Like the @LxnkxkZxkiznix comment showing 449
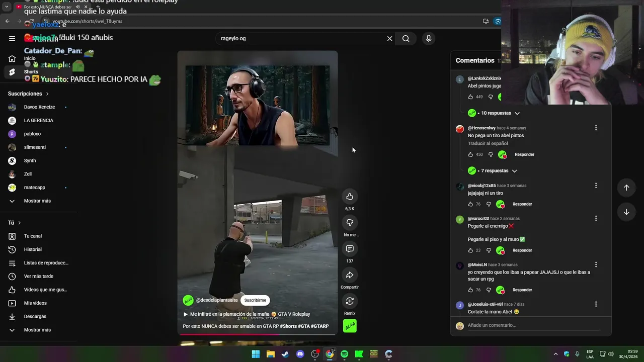 pos(470,97)
